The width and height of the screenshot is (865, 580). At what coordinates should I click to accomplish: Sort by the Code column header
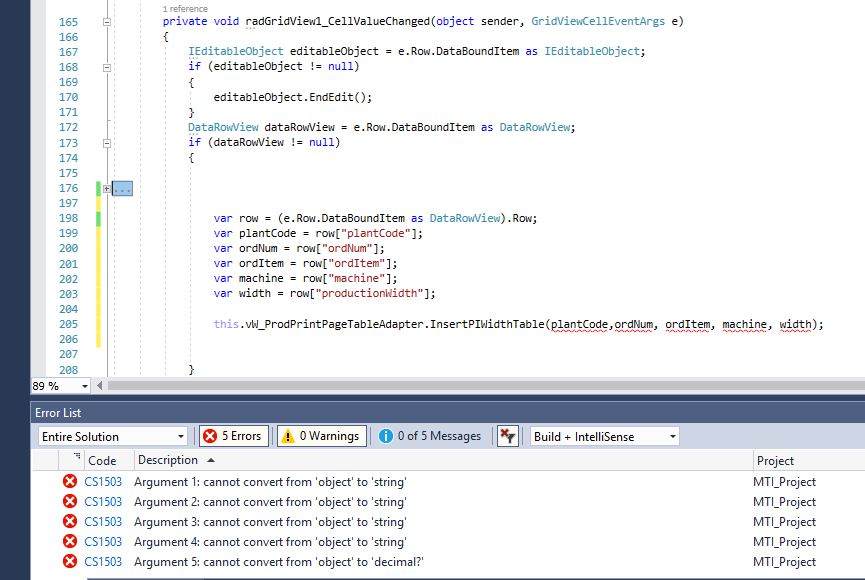pos(102,460)
